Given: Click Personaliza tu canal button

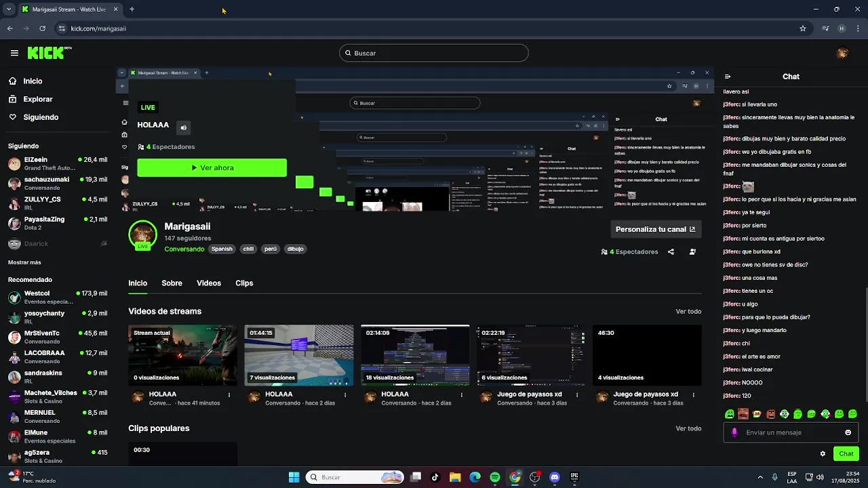Looking at the screenshot, I should (655, 229).
